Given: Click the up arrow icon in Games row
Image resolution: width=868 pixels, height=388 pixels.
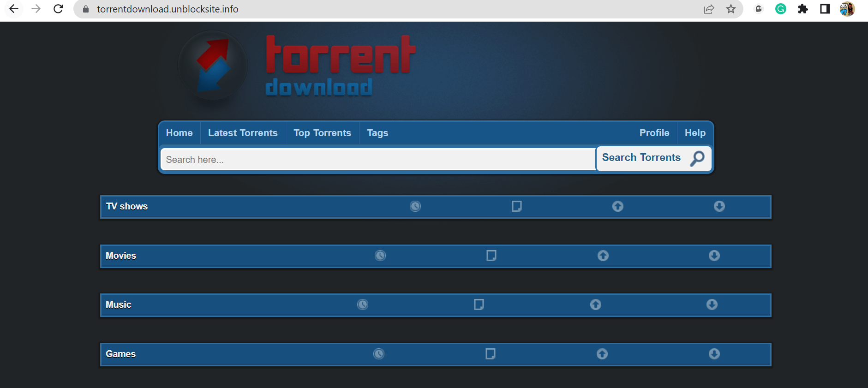Looking at the screenshot, I should 602,354.
